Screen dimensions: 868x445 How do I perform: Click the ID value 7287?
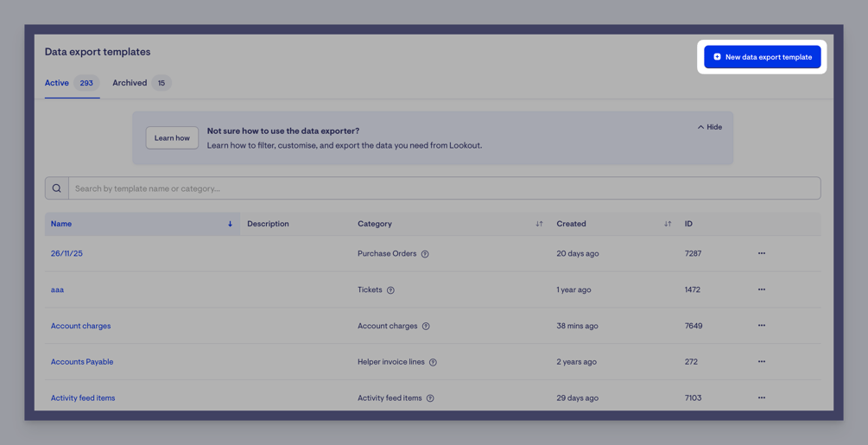point(693,253)
